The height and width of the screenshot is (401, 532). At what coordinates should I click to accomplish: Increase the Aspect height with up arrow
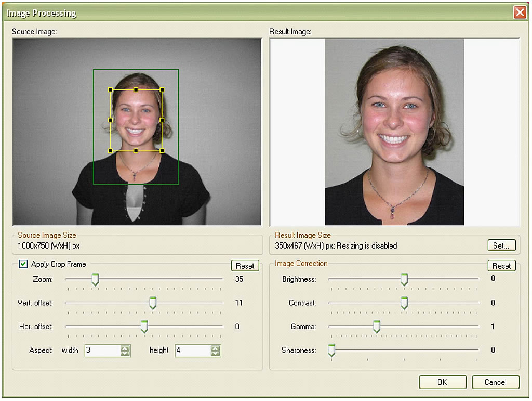point(216,348)
